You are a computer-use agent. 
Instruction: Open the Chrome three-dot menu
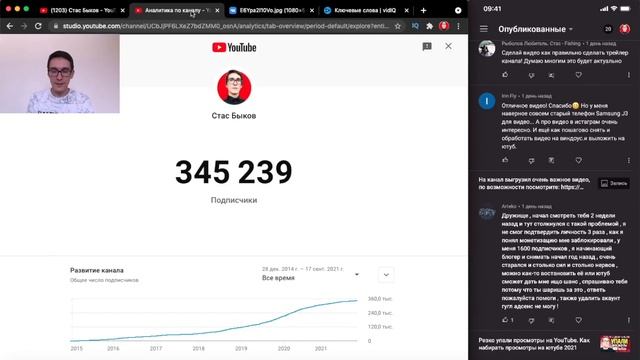click(x=458, y=26)
